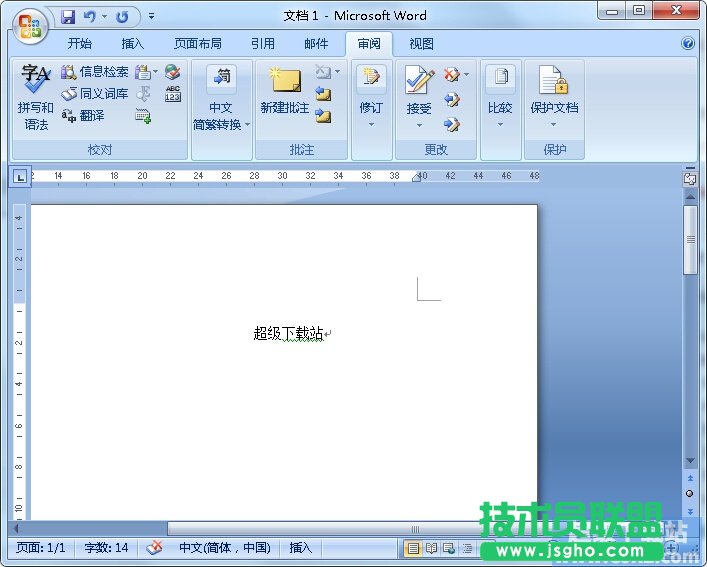Screen dimensions: 707x567
Task: Click the 翻译 translate icon
Action: pyautogui.click(x=83, y=116)
